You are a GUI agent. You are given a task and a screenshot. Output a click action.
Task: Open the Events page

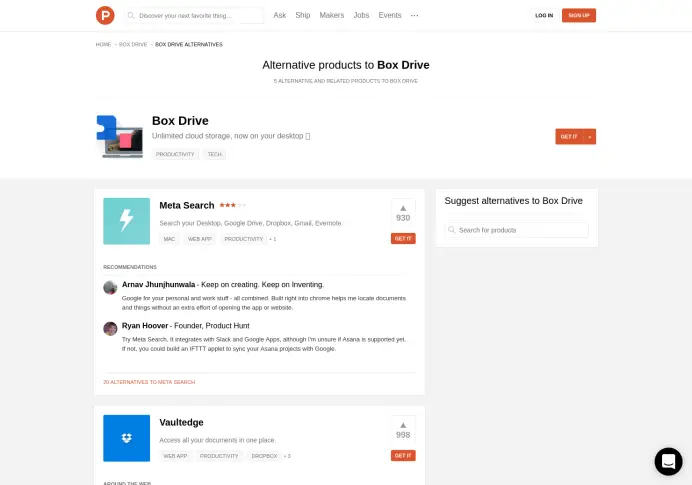coord(390,15)
